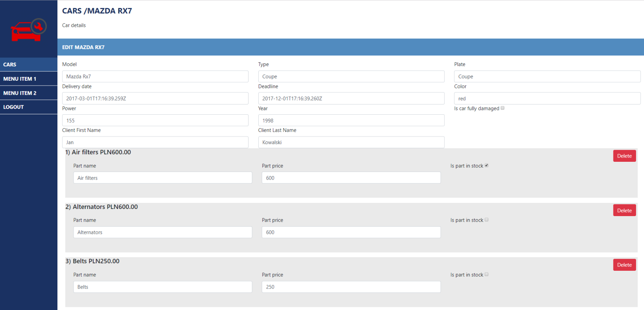The height and width of the screenshot is (310, 644).
Task: Click the Model input field
Action: coord(155,77)
